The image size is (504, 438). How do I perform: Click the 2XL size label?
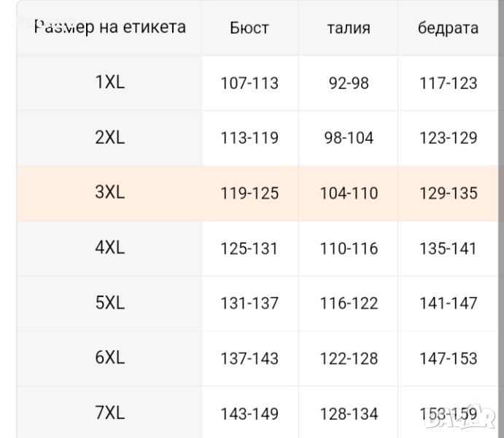[110, 138]
